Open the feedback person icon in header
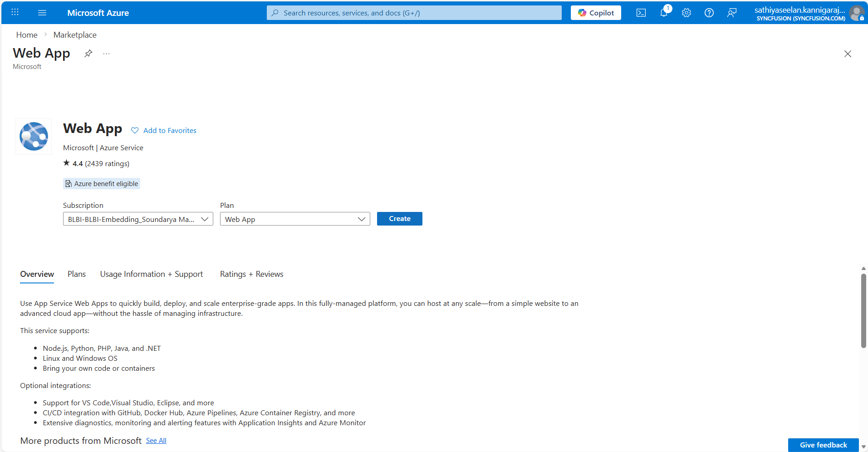This screenshot has height=452, width=868. (x=732, y=13)
